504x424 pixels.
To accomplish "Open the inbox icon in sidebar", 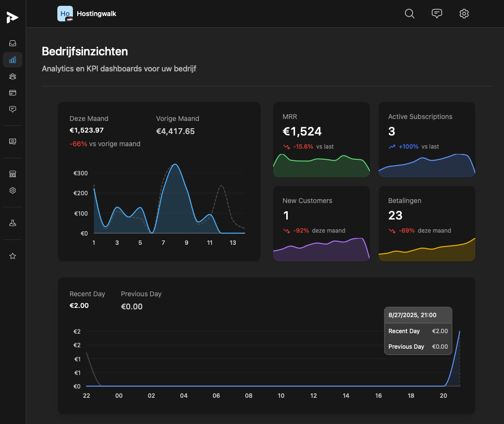I will tap(13, 43).
